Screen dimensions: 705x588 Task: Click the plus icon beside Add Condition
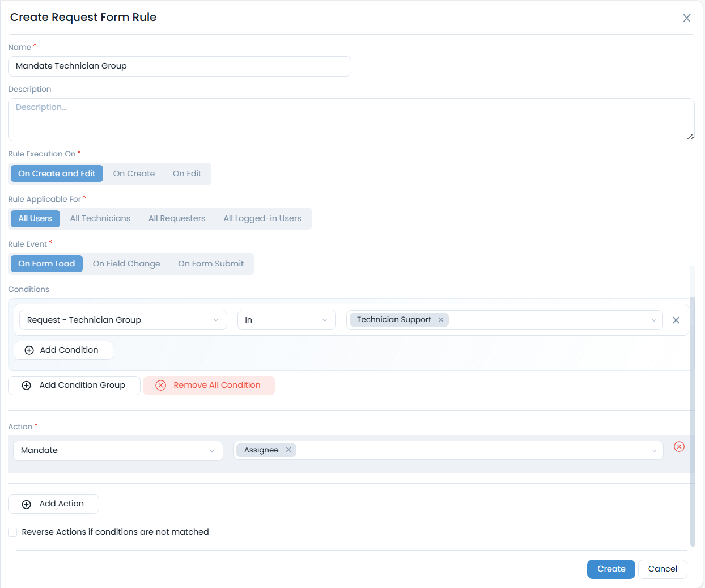pyautogui.click(x=28, y=350)
